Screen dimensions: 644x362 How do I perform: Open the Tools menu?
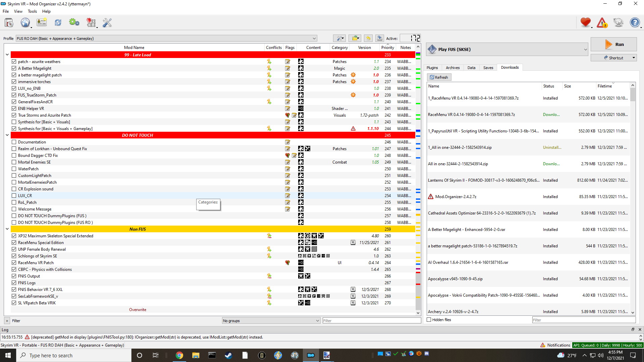[x=32, y=11]
